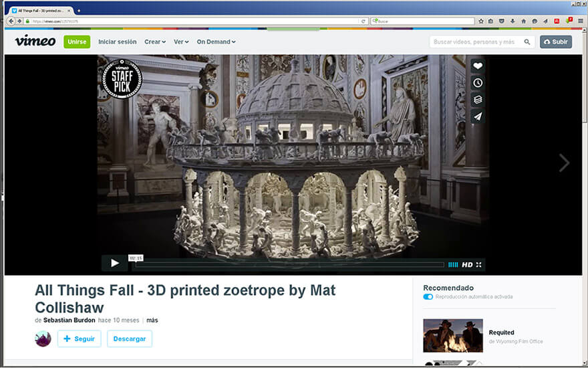Play the video

point(115,263)
